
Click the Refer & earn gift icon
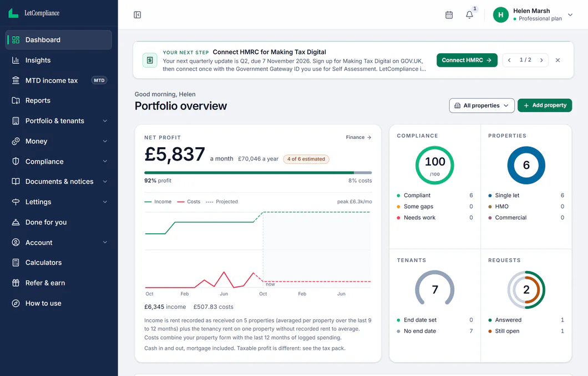(16, 283)
